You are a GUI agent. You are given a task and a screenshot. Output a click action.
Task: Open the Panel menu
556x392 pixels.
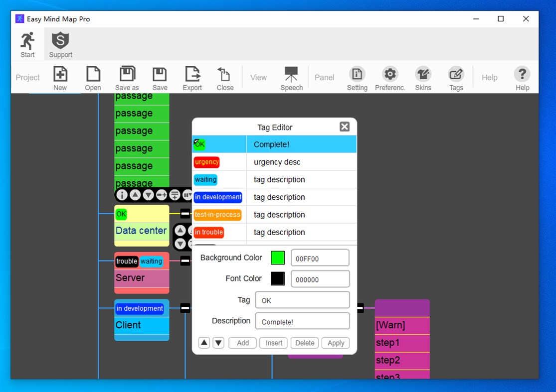click(x=324, y=77)
